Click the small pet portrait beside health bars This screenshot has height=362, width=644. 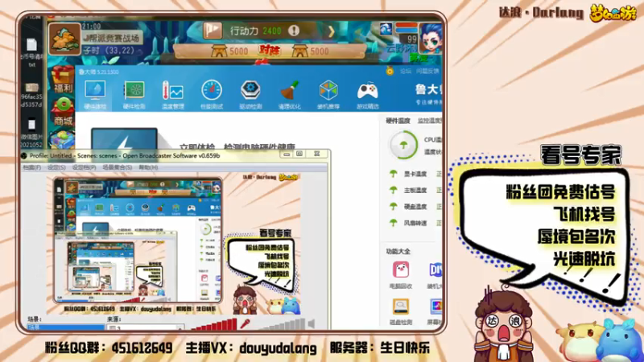[386, 28]
